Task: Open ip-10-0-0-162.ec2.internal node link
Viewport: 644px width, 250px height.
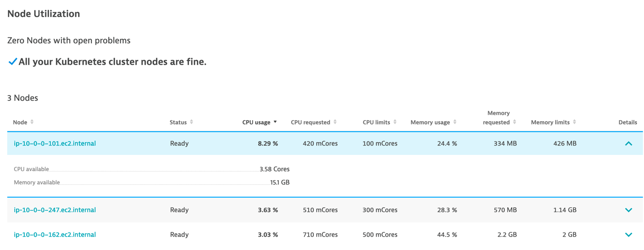Action: [x=55, y=234]
